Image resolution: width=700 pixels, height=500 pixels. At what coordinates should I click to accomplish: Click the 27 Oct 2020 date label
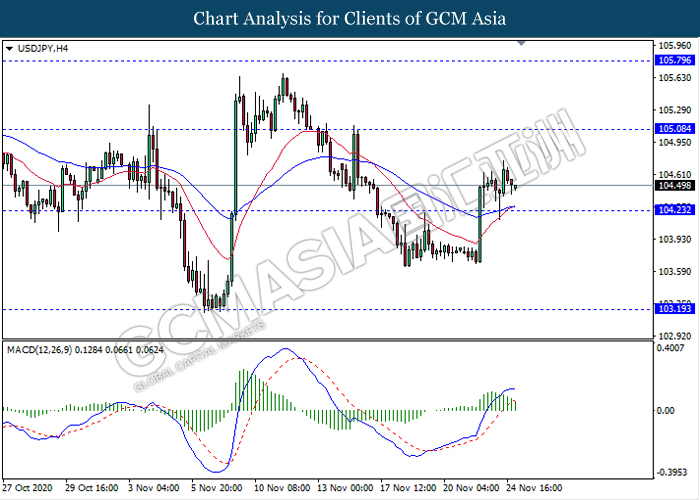point(29,489)
